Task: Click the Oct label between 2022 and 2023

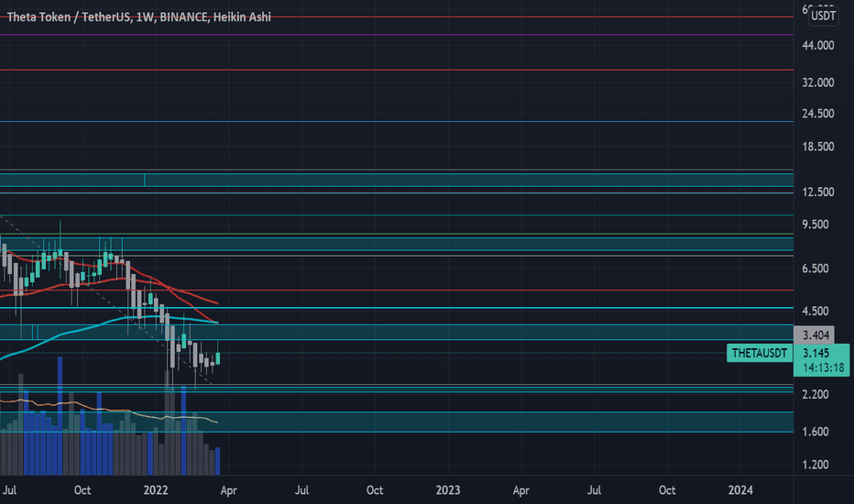Action: [x=375, y=490]
